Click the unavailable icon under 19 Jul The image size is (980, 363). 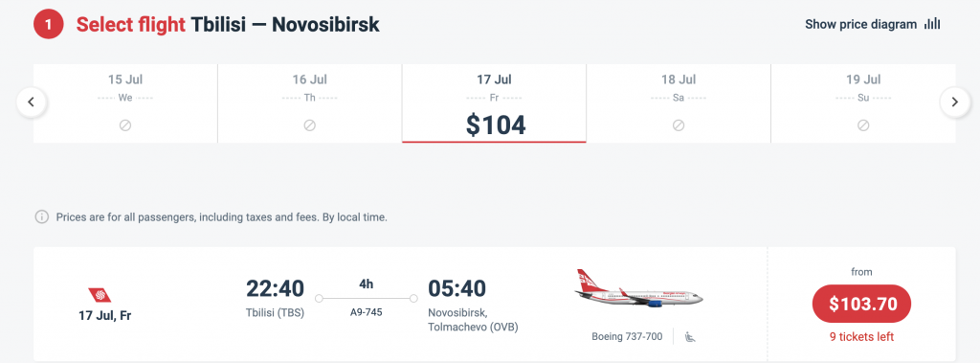point(863,125)
